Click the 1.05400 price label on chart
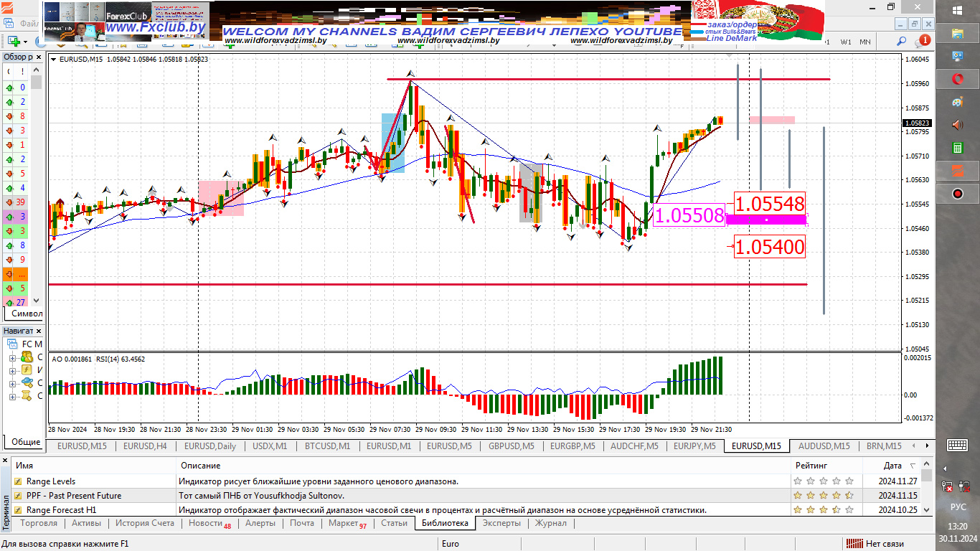The height and width of the screenshot is (551, 980). (770, 248)
